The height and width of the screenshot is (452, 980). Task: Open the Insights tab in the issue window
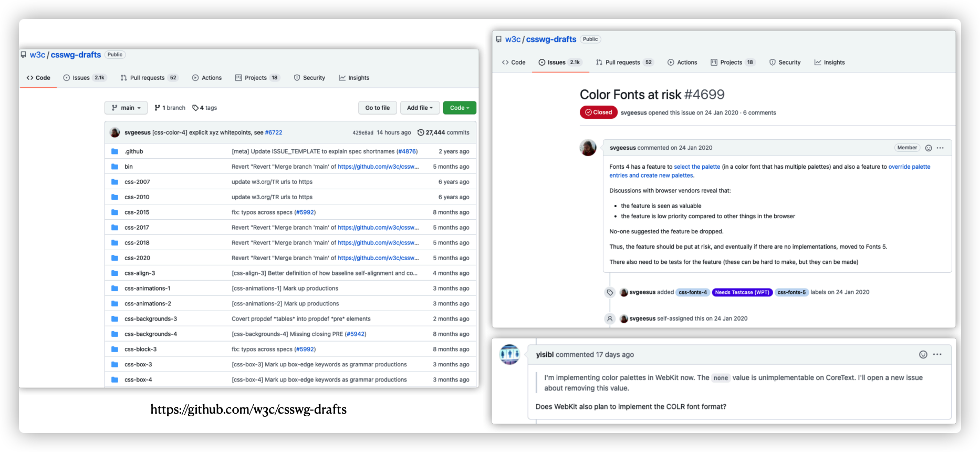coord(829,63)
